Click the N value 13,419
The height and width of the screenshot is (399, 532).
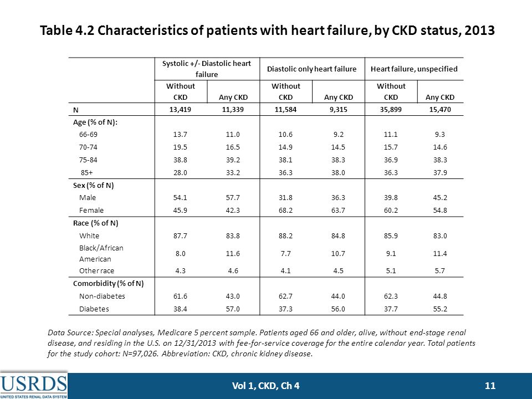click(180, 110)
